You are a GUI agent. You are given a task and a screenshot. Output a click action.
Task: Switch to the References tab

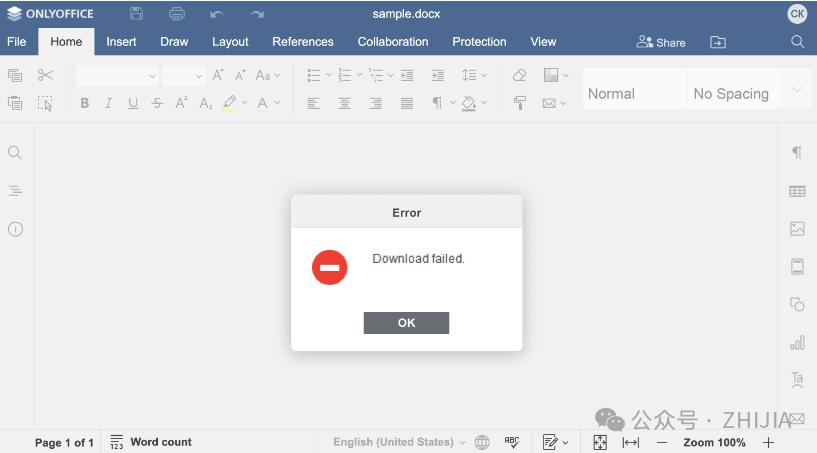click(303, 42)
